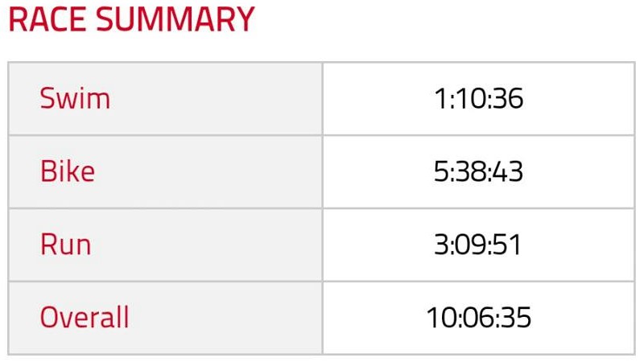Viewport: 644px width, 362px height.
Task: Click the hours digit 3 in run time
Action: point(440,245)
